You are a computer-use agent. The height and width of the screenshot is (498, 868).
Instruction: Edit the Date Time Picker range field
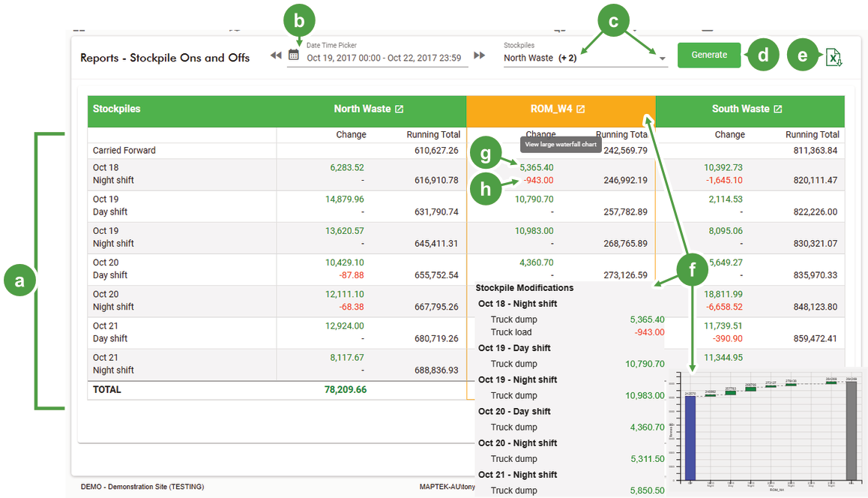coord(384,58)
